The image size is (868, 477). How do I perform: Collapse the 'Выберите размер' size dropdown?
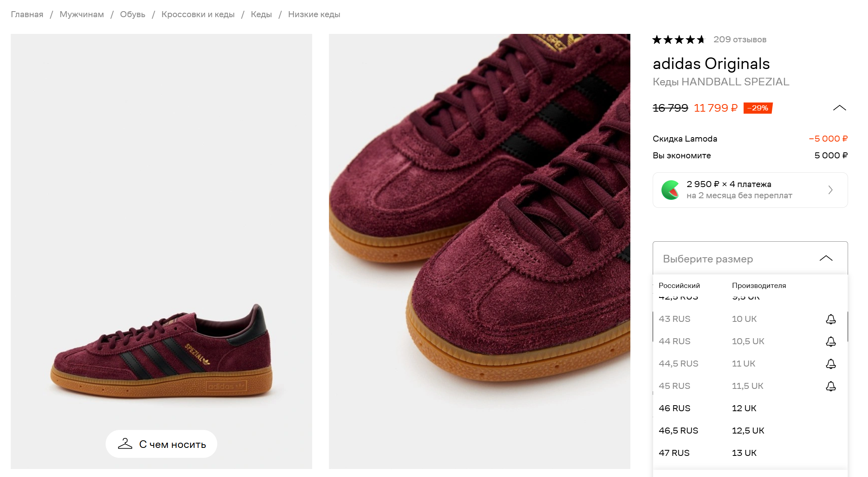click(x=826, y=258)
